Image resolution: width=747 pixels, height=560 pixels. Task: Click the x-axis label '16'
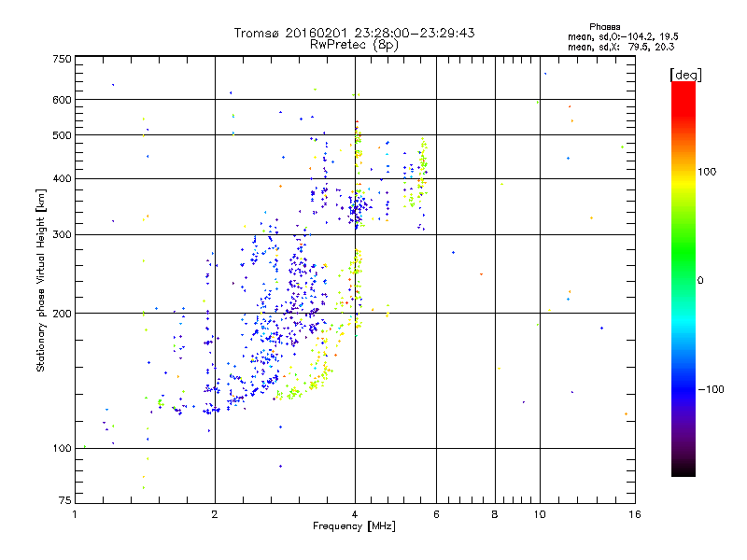[635, 514]
